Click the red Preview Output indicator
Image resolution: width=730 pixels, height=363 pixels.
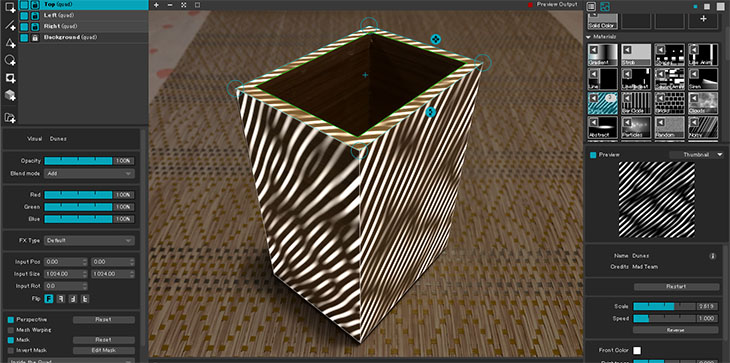(x=530, y=5)
